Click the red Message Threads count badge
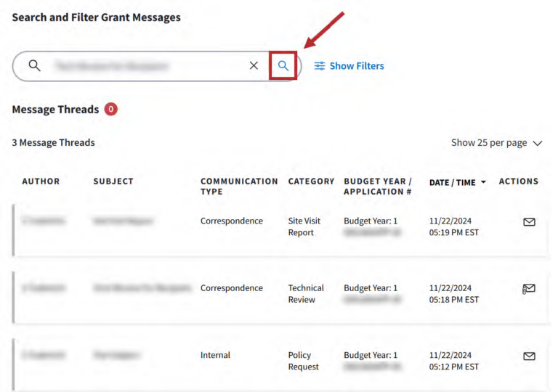Viewport: 558px width, 392px height. point(110,110)
